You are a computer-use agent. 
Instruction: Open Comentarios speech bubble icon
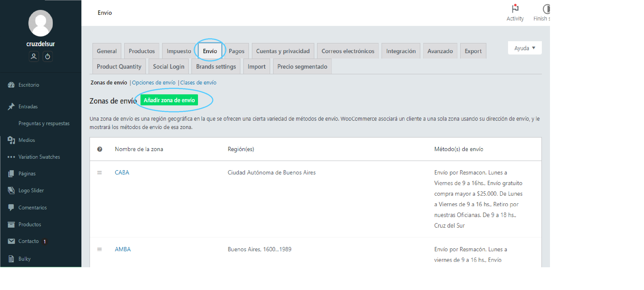tap(11, 207)
